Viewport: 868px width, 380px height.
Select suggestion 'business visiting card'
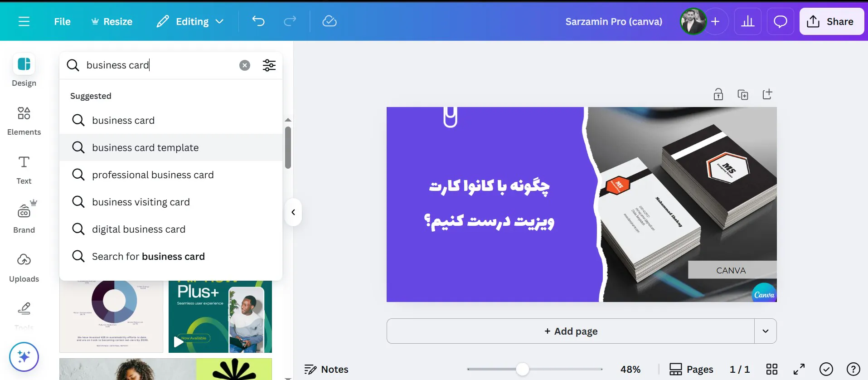tap(171, 202)
